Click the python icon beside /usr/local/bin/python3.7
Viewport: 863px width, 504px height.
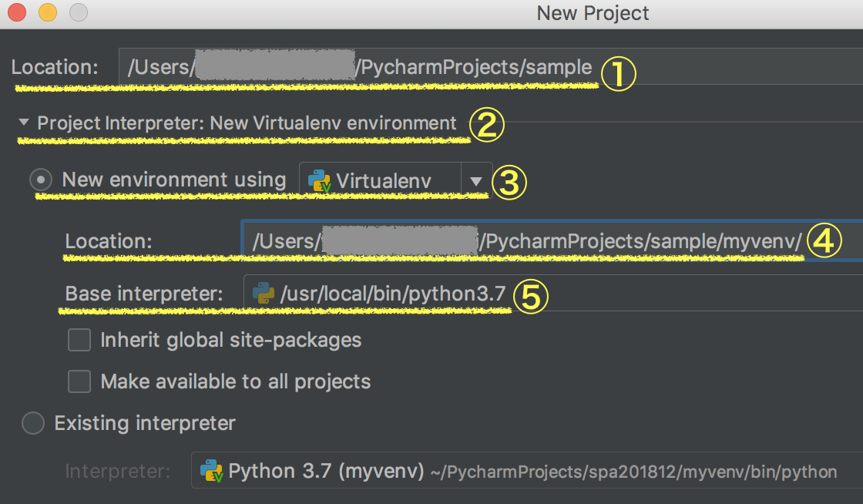(x=264, y=294)
